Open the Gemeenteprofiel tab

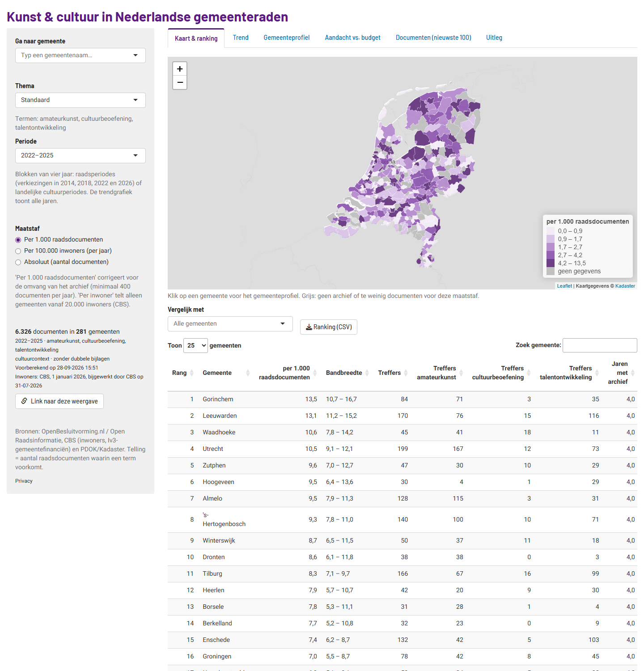coord(287,38)
